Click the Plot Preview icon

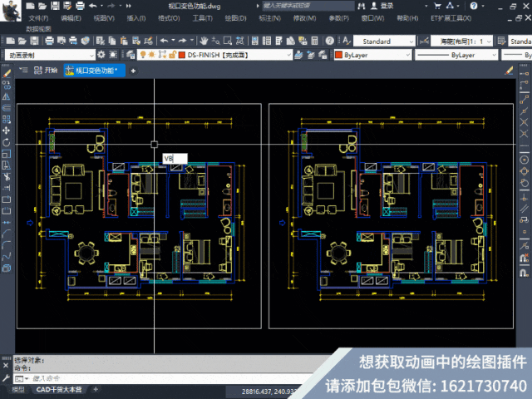(62, 41)
